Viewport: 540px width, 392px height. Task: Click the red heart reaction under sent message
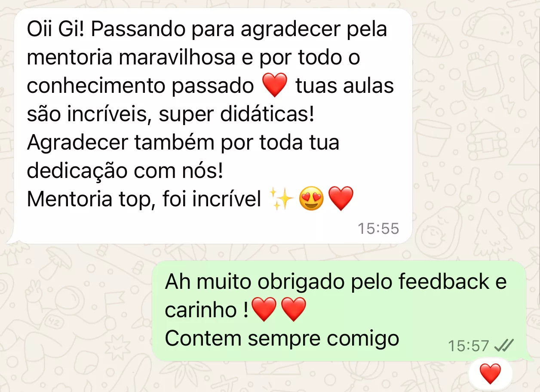tap(490, 373)
